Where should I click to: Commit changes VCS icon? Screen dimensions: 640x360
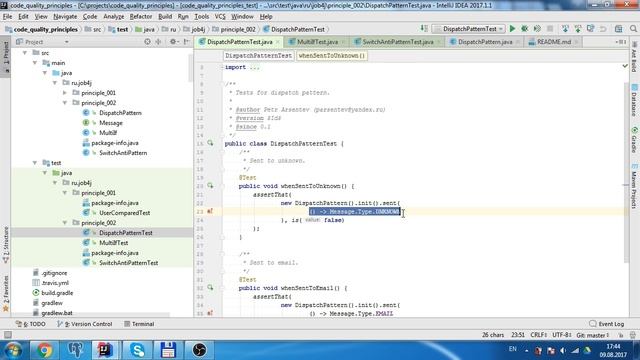578,29
